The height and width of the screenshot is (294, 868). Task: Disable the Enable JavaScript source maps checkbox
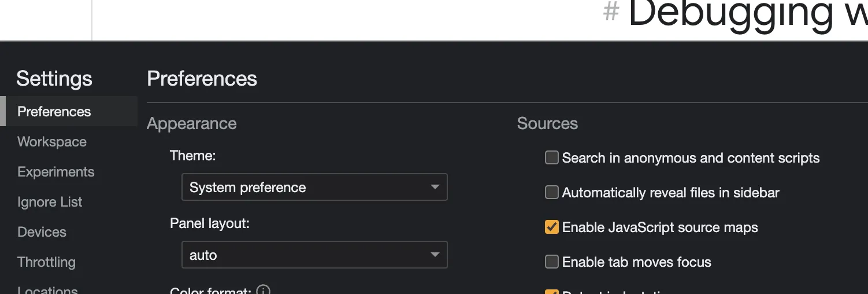[552, 227]
